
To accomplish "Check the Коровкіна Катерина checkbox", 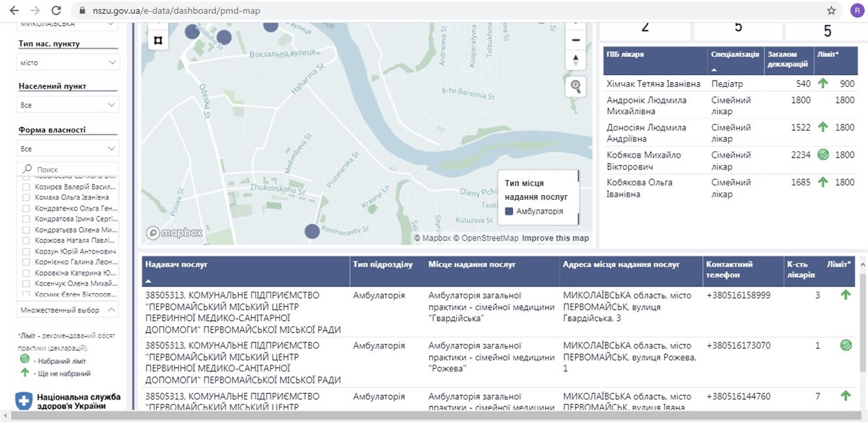I will point(26,273).
